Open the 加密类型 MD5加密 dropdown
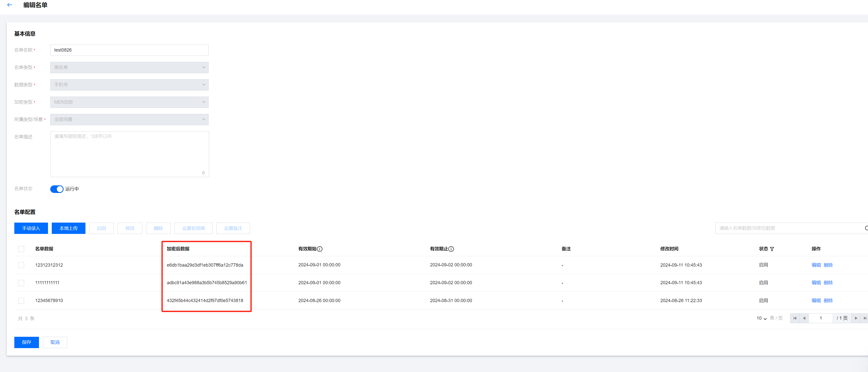Image resolution: width=868 pixels, height=372 pixels. click(x=129, y=102)
